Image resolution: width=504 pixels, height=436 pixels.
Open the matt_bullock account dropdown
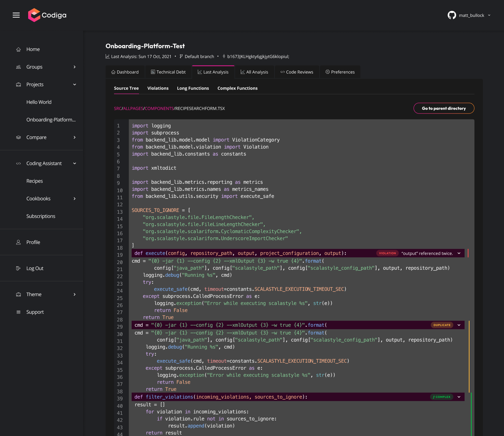(x=489, y=15)
